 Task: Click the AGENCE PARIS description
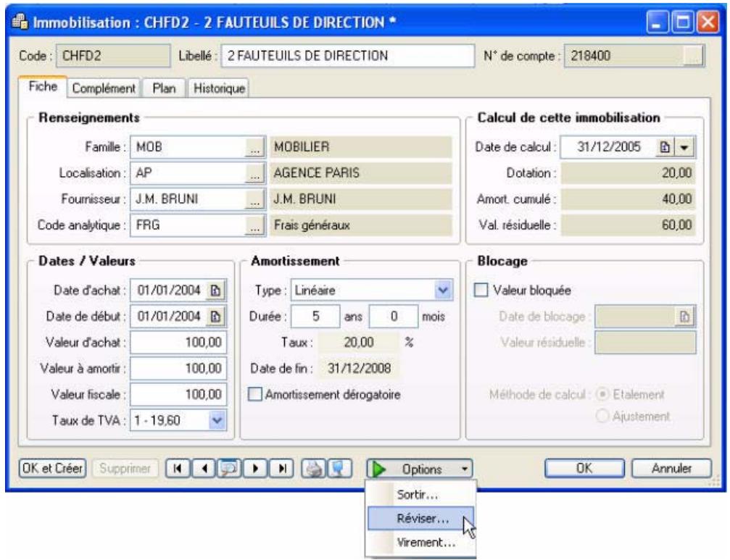pyautogui.click(x=361, y=173)
